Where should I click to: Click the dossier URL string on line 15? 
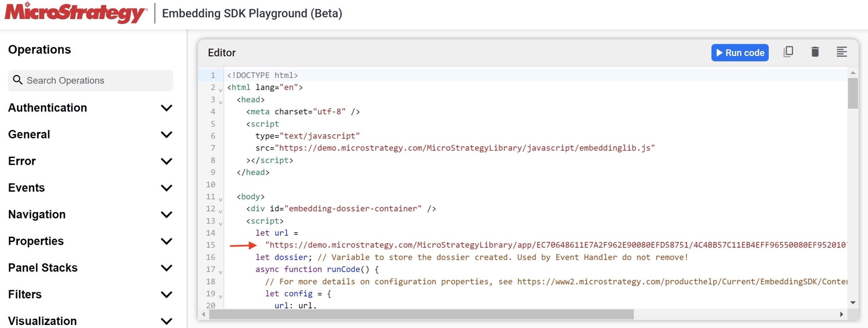coord(556,245)
